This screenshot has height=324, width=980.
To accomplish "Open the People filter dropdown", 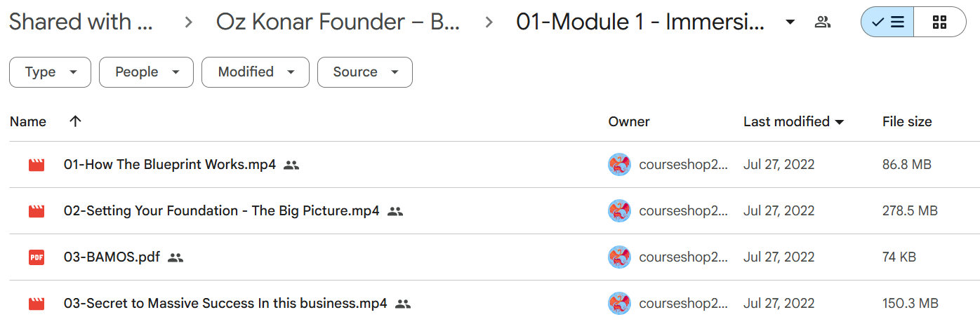I will click(146, 72).
